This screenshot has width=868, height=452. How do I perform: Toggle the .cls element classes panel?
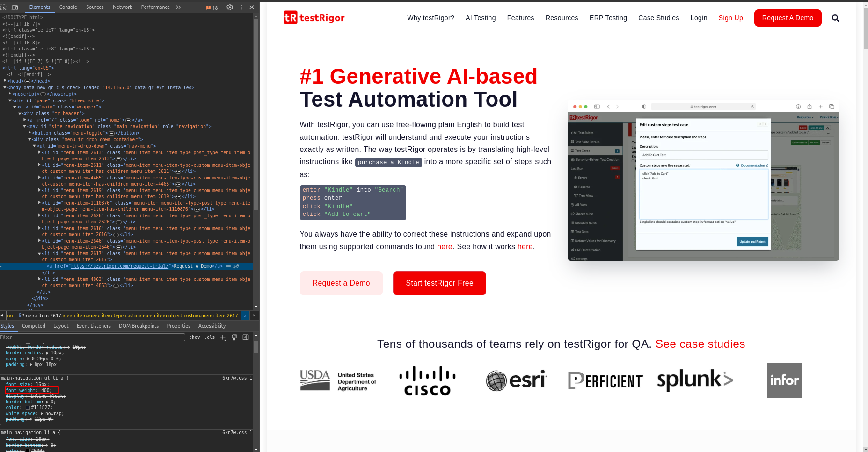[x=210, y=337]
